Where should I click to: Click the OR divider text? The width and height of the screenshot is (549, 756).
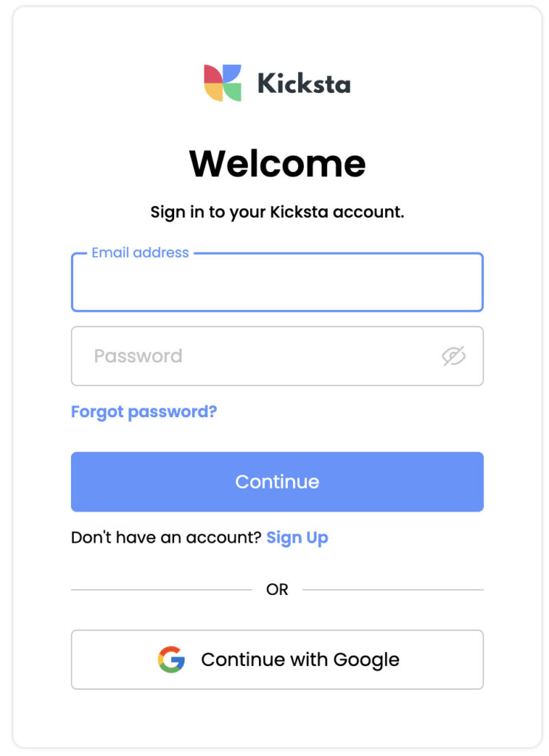click(277, 589)
